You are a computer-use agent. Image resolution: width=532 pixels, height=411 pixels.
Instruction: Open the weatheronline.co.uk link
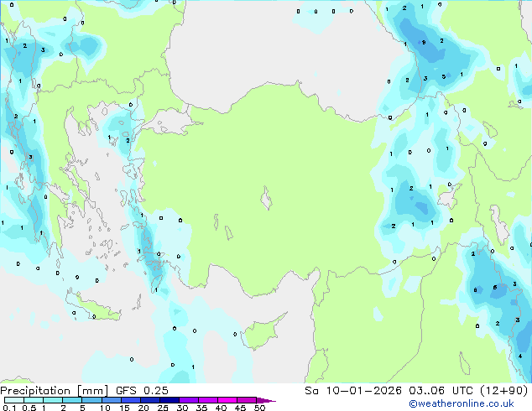pos(461,403)
